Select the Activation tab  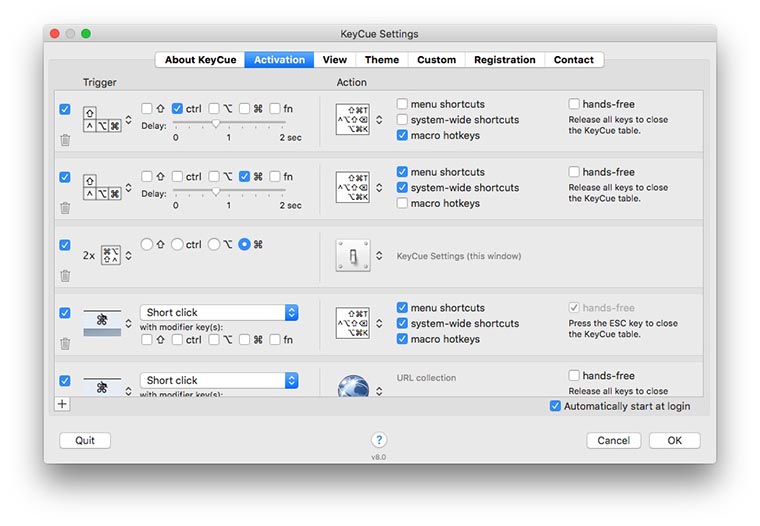coord(279,60)
